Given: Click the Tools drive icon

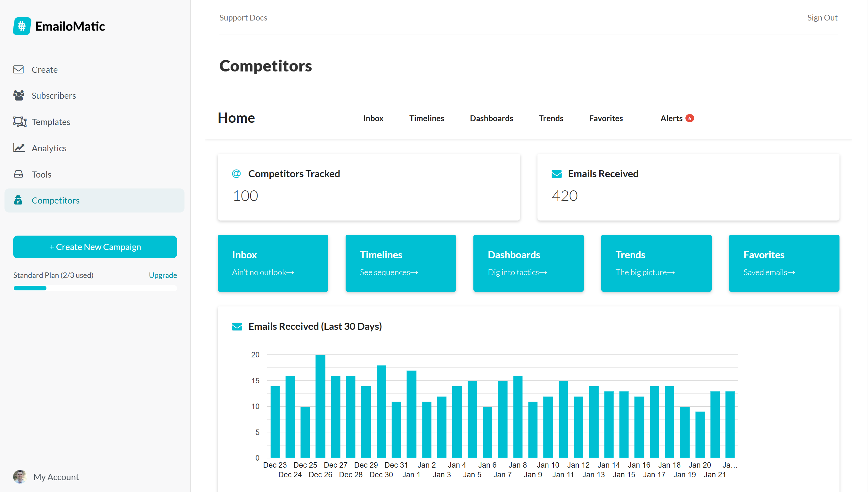Looking at the screenshot, I should point(19,174).
